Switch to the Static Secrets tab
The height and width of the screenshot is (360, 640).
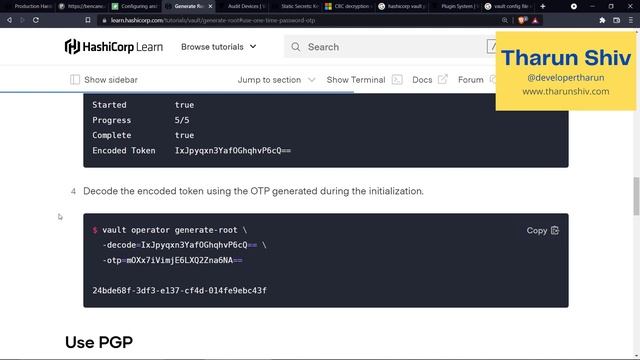pyautogui.click(x=295, y=6)
